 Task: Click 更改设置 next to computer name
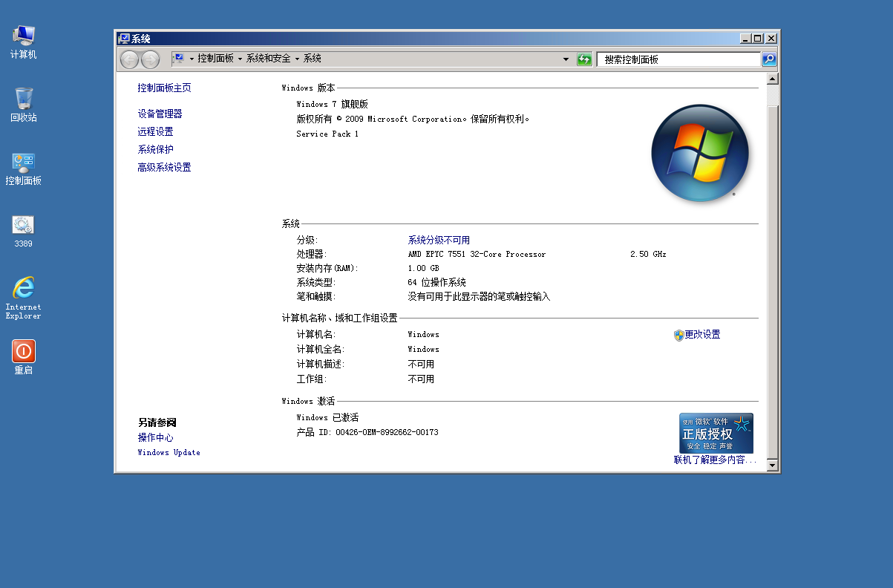701,335
